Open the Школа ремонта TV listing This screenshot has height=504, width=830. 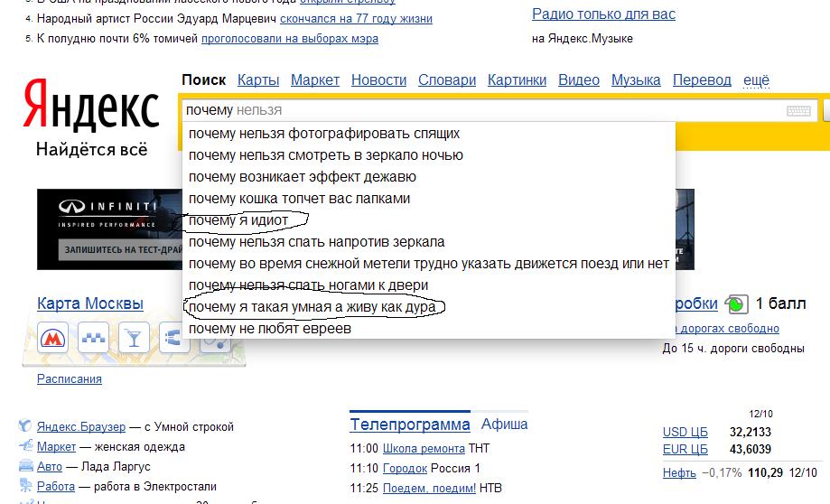point(424,448)
